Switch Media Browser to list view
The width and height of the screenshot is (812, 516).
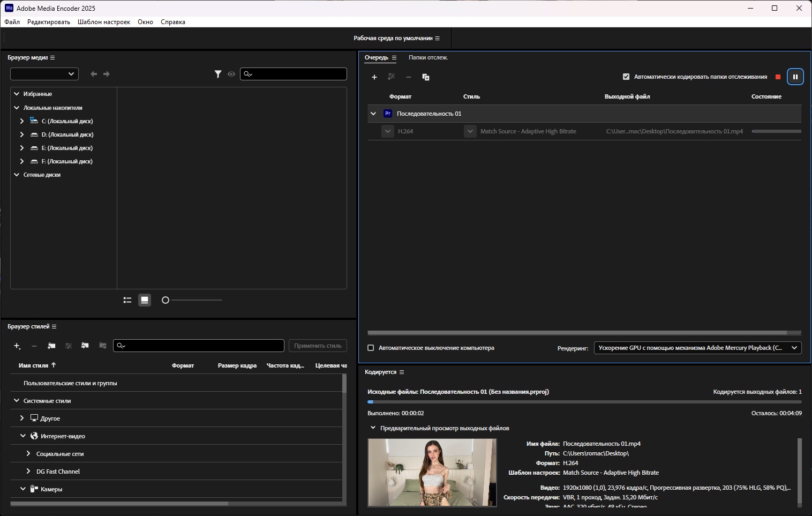pyautogui.click(x=127, y=300)
